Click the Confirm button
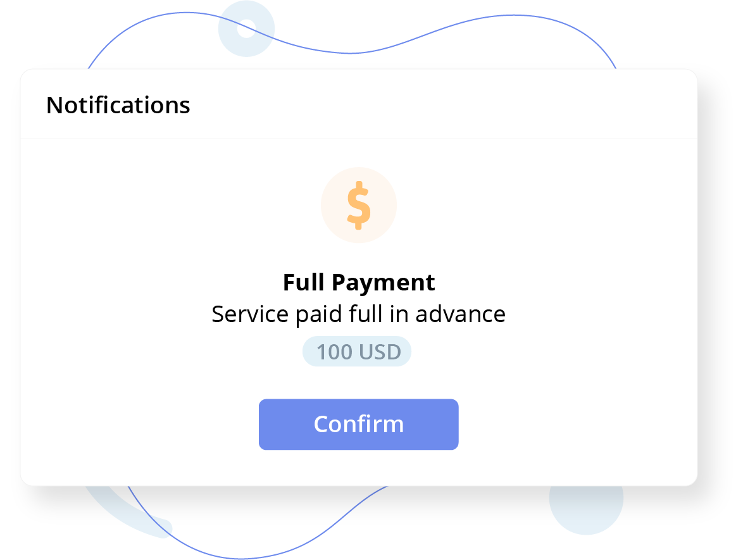Viewport: 743px width, 560px height. pos(358,424)
